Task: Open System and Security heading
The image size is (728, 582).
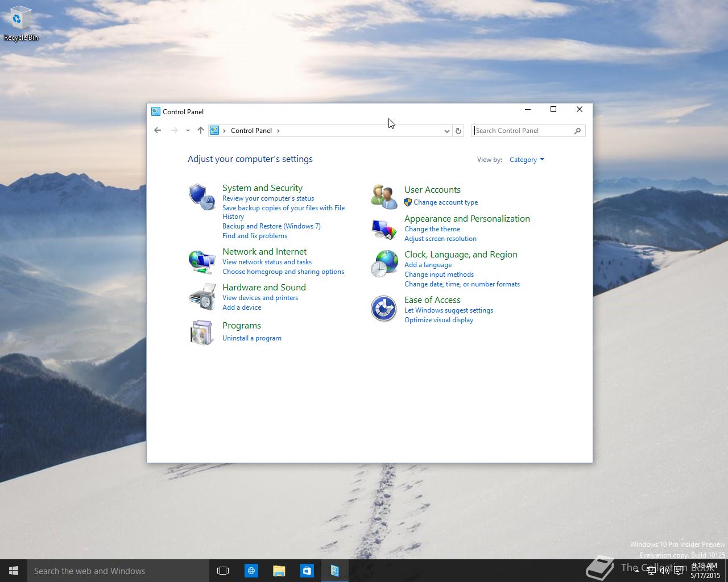Action: pos(262,188)
